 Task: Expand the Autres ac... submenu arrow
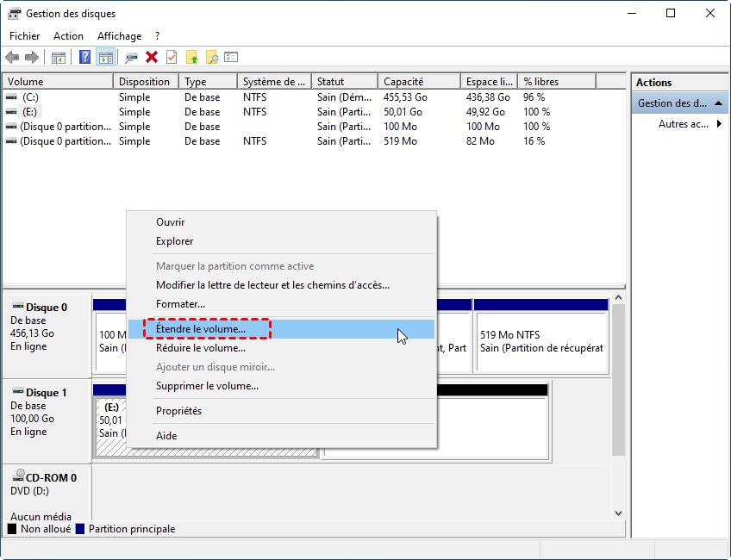pos(719,124)
